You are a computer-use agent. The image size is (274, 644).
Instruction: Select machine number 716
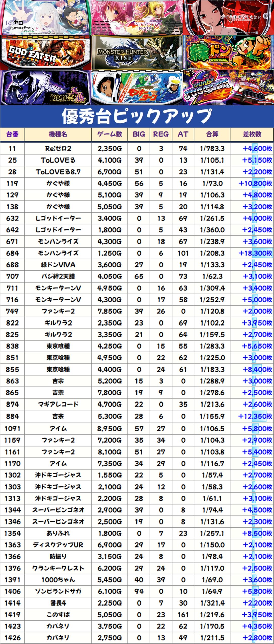coord(12,300)
